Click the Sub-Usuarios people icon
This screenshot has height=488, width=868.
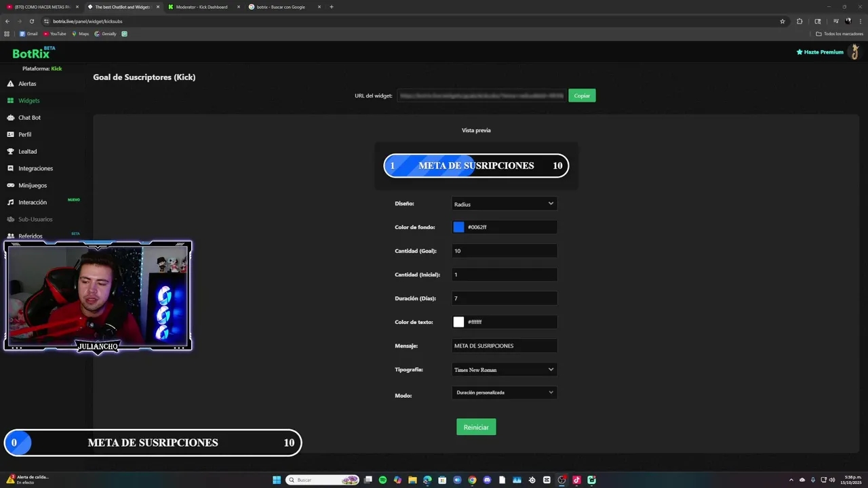(10, 219)
